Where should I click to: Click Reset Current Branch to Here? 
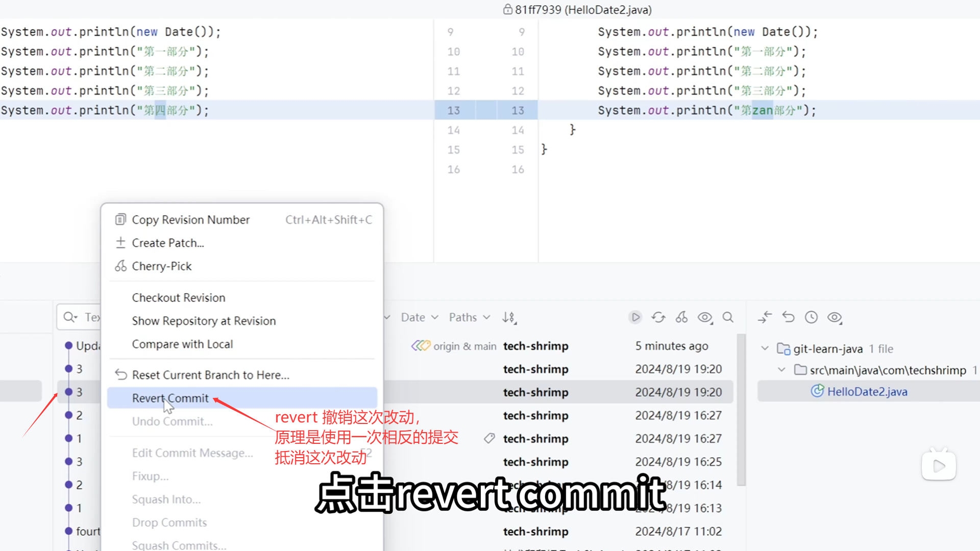coord(210,375)
